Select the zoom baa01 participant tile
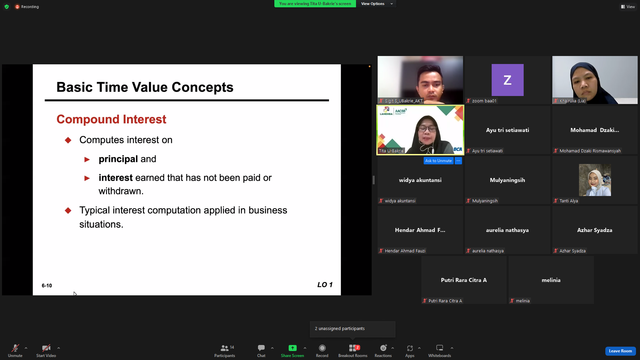This screenshot has height=360, width=640. (x=507, y=80)
